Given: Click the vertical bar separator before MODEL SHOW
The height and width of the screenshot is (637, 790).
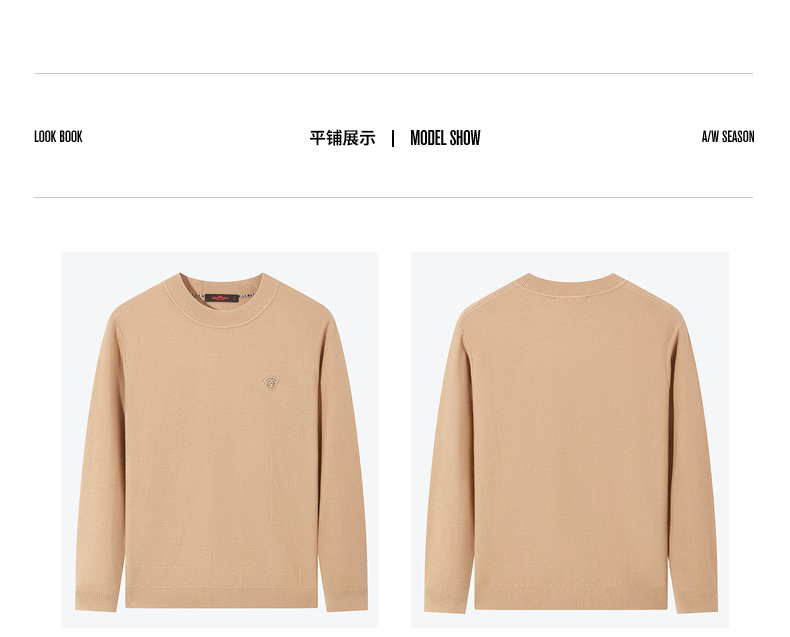Looking at the screenshot, I should click(x=393, y=138).
